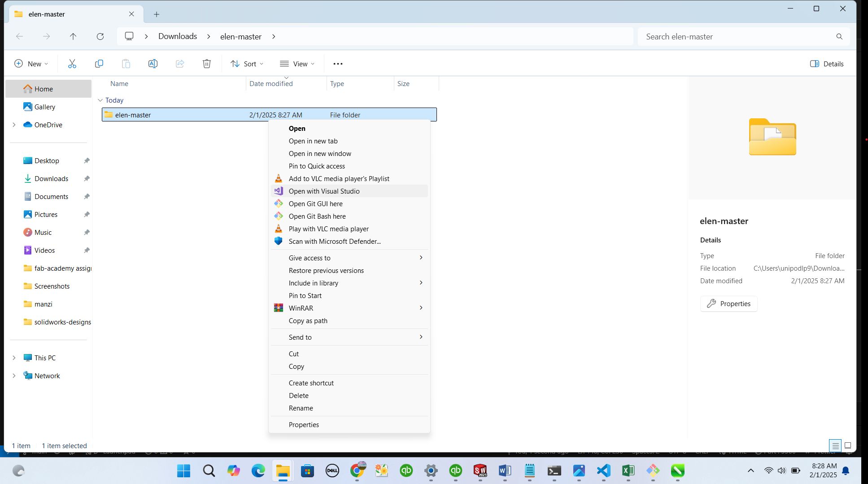This screenshot has height=484, width=868.
Task: Expand This PC tree item
Action: coord(13,358)
